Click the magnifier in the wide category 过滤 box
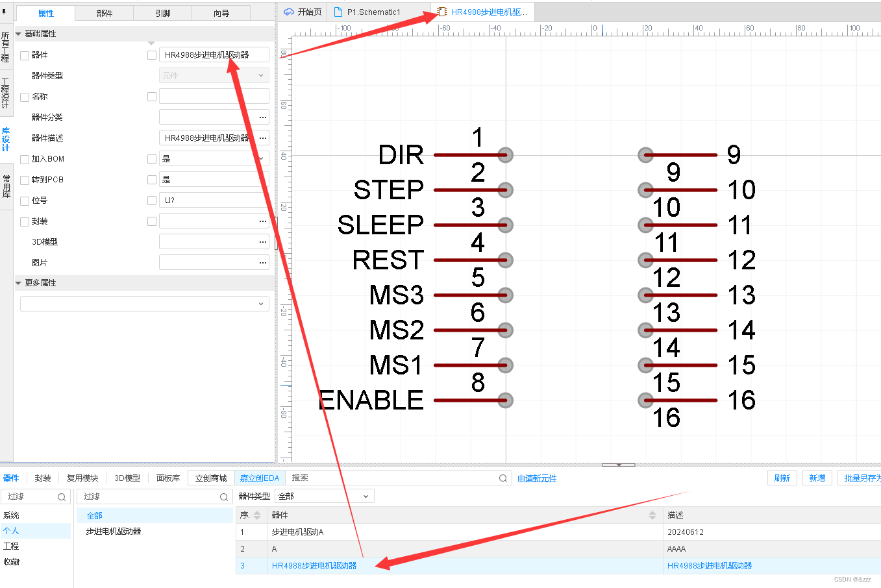The width and height of the screenshot is (881, 588). click(224, 497)
